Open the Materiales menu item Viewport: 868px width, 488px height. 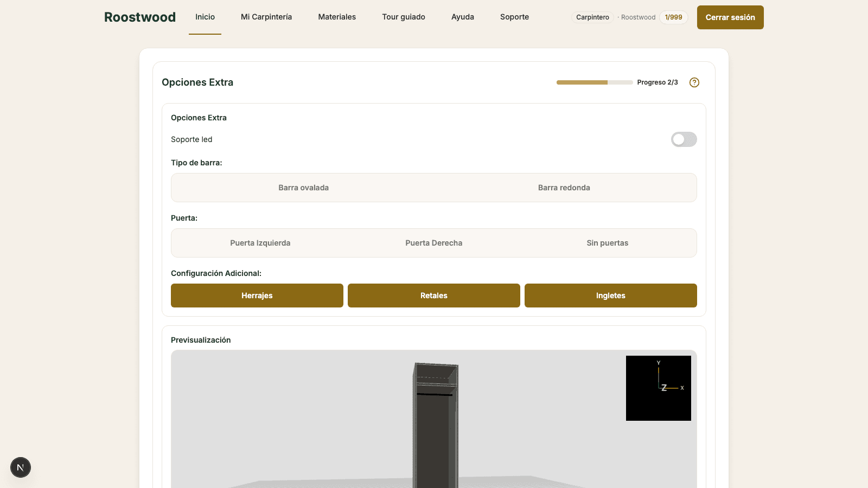point(337,17)
